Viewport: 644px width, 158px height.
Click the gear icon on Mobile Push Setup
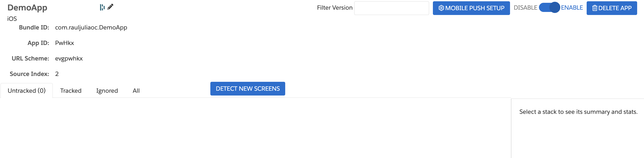pos(441,8)
